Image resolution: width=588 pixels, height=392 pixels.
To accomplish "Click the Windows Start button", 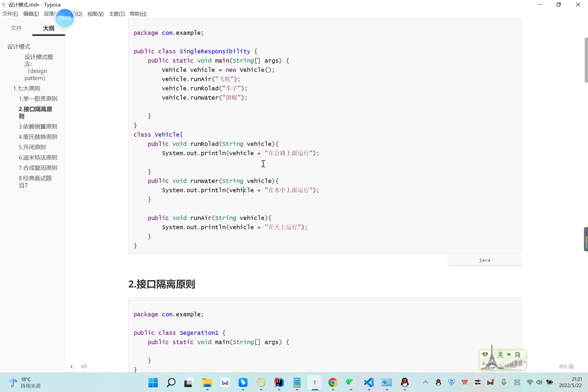I will [153, 382].
